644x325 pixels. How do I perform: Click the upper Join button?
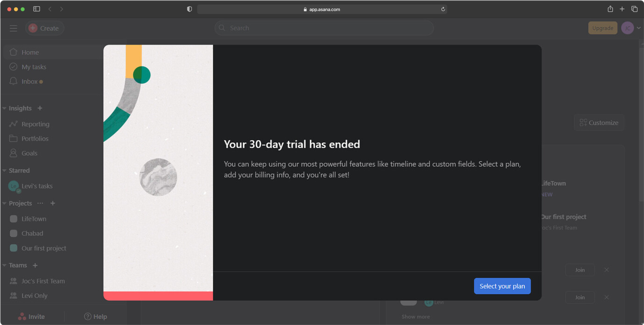pos(580,270)
